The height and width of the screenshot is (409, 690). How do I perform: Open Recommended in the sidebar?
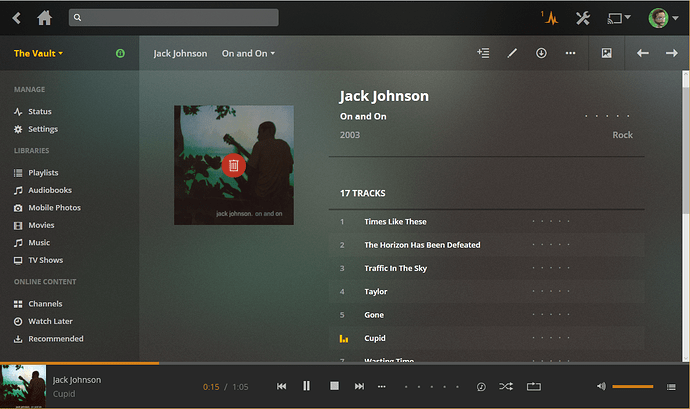(48, 339)
